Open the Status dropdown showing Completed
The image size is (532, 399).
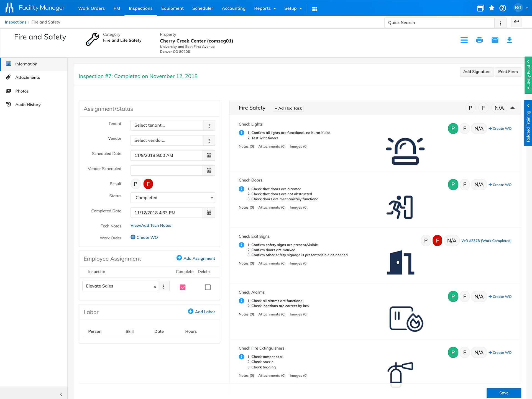pyautogui.click(x=173, y=198)
